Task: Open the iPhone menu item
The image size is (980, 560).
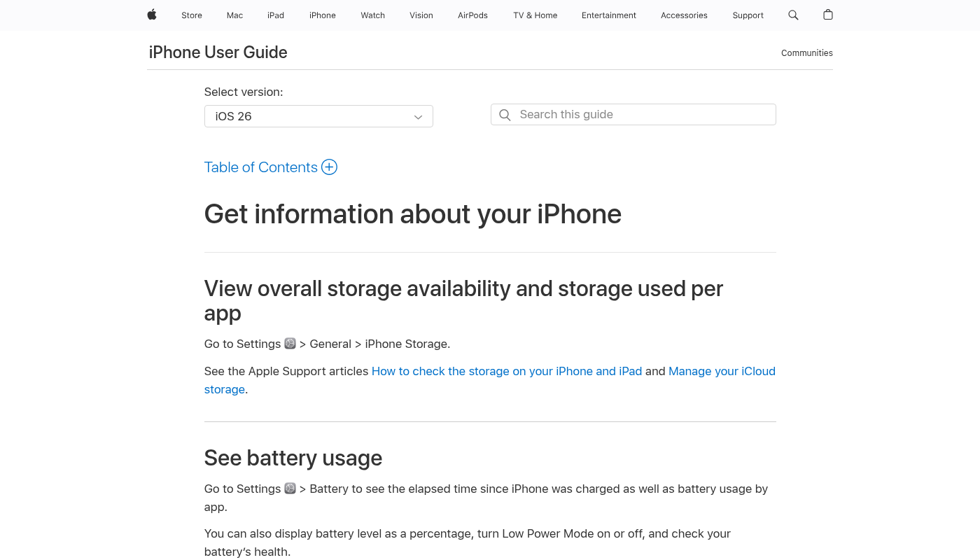Action: pos(323,15)
